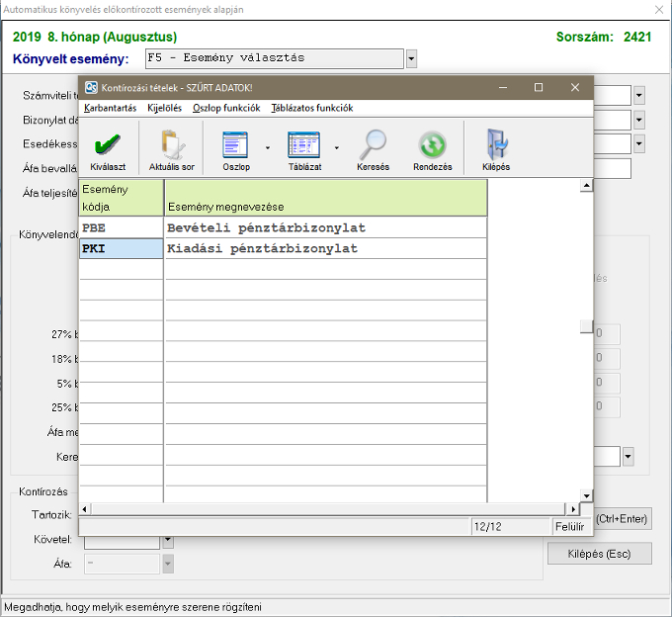Viewport: 672px width, 617px height.
Task: Select the Bevételi pénztárbizonylat row
Action: click(x=325, y=227)
